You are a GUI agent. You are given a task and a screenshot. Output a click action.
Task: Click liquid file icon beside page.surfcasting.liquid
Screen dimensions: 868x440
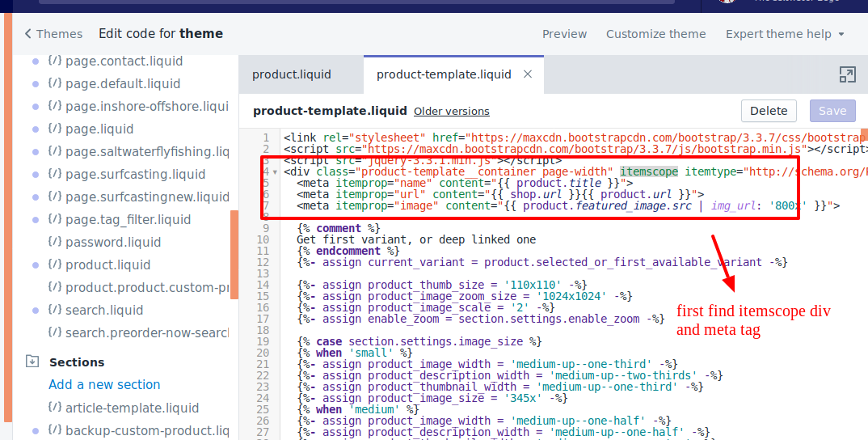click(x=54, y=174)
